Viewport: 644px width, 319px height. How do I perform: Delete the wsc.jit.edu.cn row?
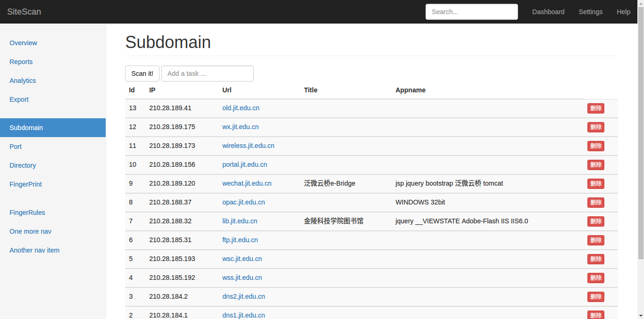point(595,259)
